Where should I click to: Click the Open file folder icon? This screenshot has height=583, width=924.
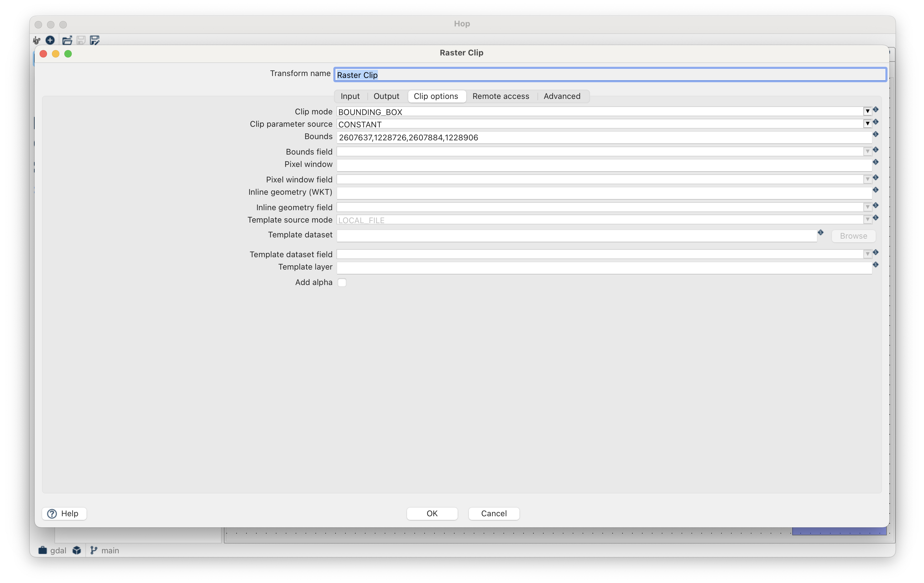pyautogui.click(x=67, y=40)
